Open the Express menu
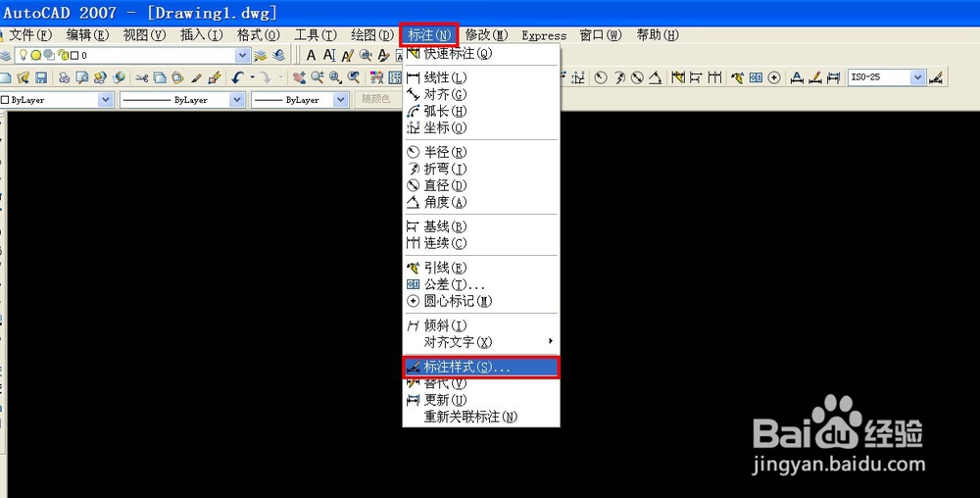 pyautogui.click(x=544, y=35)
